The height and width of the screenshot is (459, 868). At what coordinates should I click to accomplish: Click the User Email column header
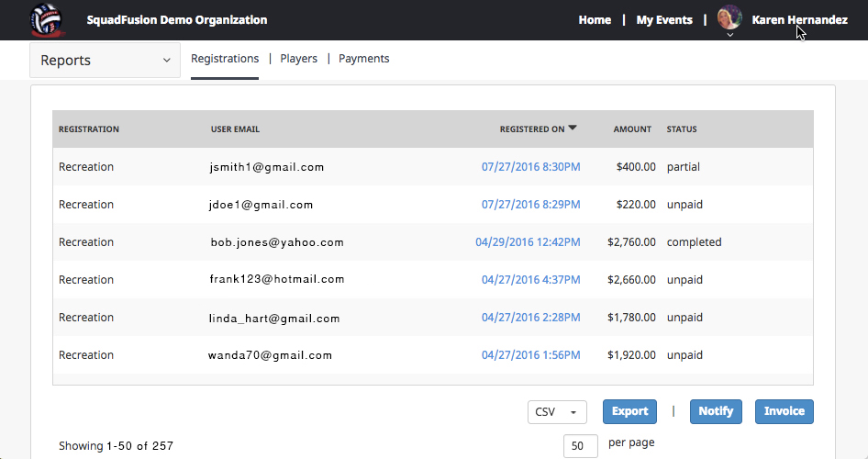tap(235, 129)
